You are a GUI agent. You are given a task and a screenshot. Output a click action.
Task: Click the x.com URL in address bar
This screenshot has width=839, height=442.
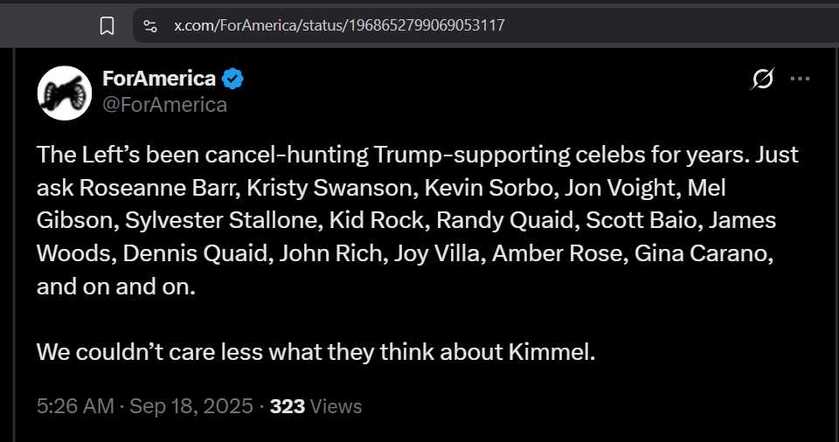339,25
